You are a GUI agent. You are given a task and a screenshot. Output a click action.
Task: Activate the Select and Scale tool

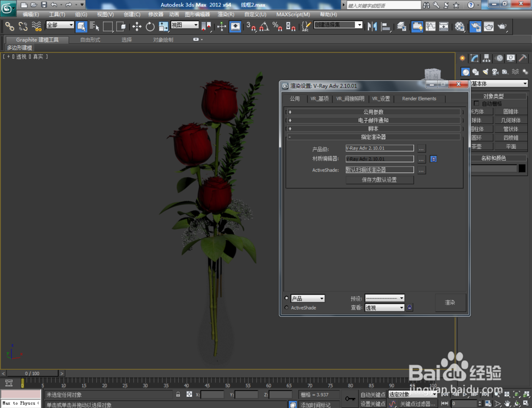click(x=163, y=26)
